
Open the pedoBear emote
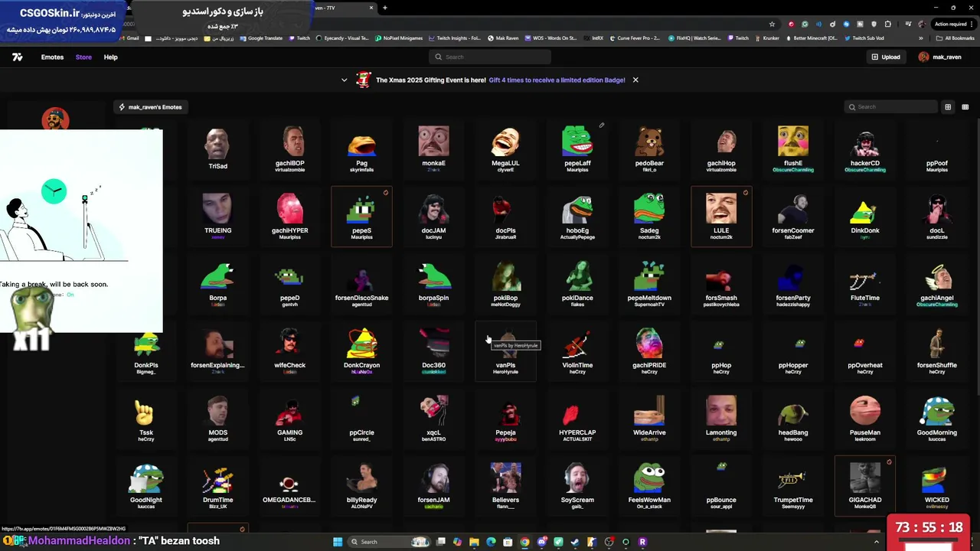649,149
